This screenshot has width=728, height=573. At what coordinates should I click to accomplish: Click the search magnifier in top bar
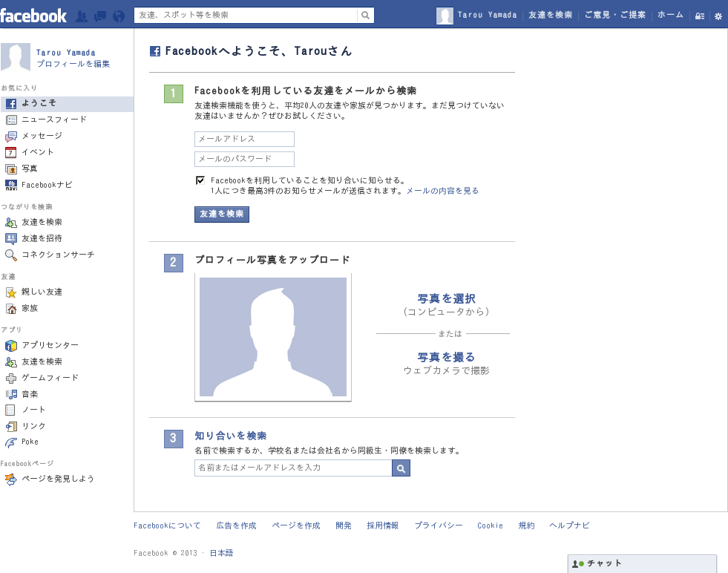point(365,16)
